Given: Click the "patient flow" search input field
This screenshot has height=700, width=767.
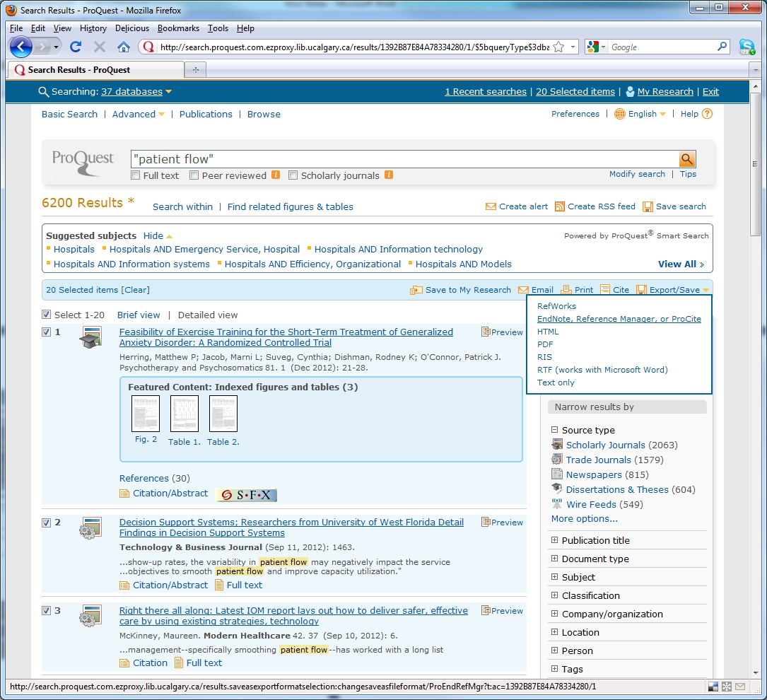Looking at the screenshot, I should point(403,159).
